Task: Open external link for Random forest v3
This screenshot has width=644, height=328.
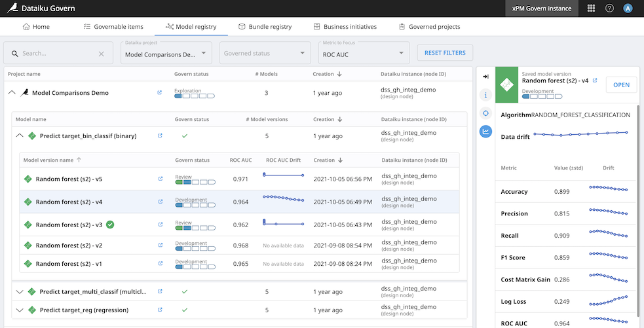Action: point(161,225)
